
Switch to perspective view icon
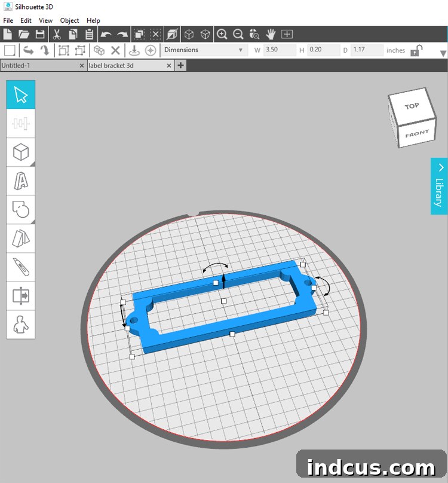[173, 34]
